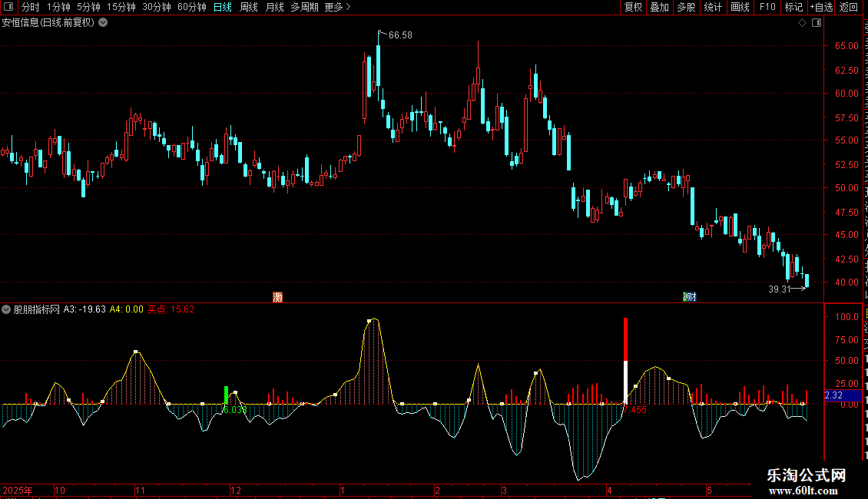Click the 激 event marker icon
This screenshot has height=499, width=868.
pos(278,297)
